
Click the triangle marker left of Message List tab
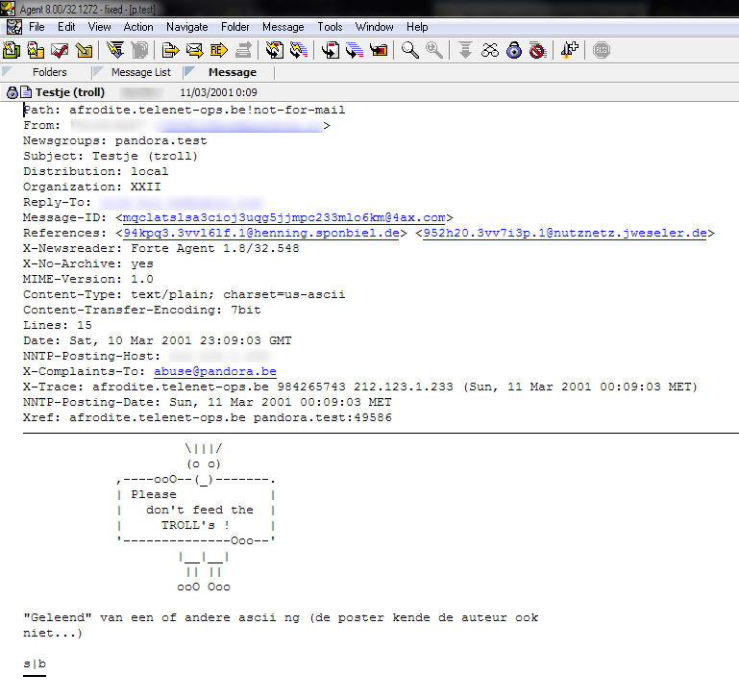(x=99, y=71)
